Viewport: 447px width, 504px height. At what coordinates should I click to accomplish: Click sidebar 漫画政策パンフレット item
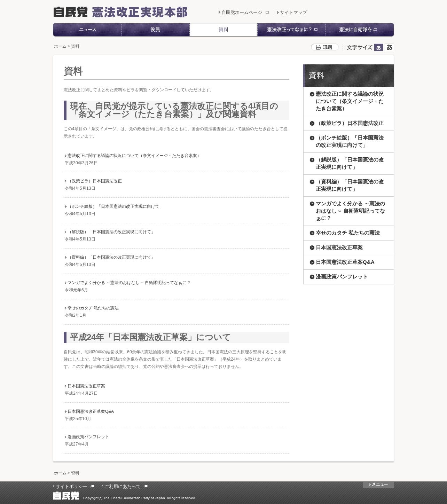[348, 277]
